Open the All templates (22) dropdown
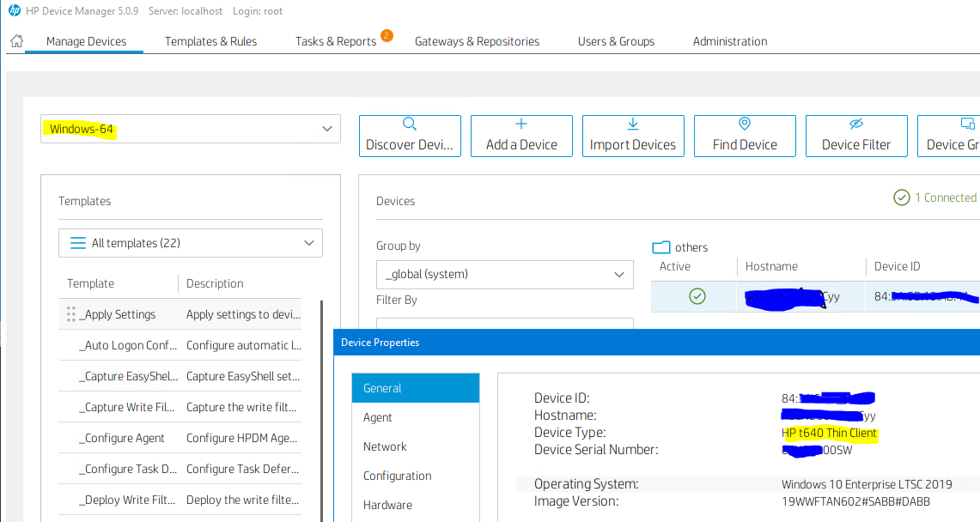The image size is (980, 522). [x=191, y=243]
